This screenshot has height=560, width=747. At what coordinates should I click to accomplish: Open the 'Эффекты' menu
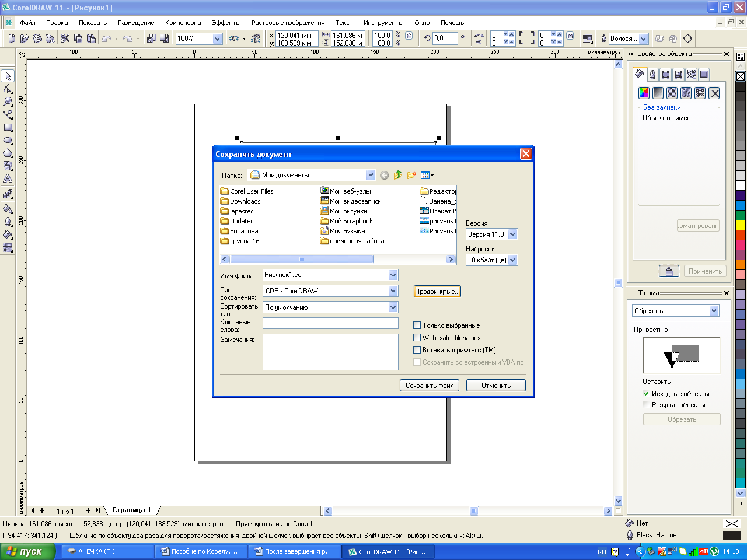(226, 23)
